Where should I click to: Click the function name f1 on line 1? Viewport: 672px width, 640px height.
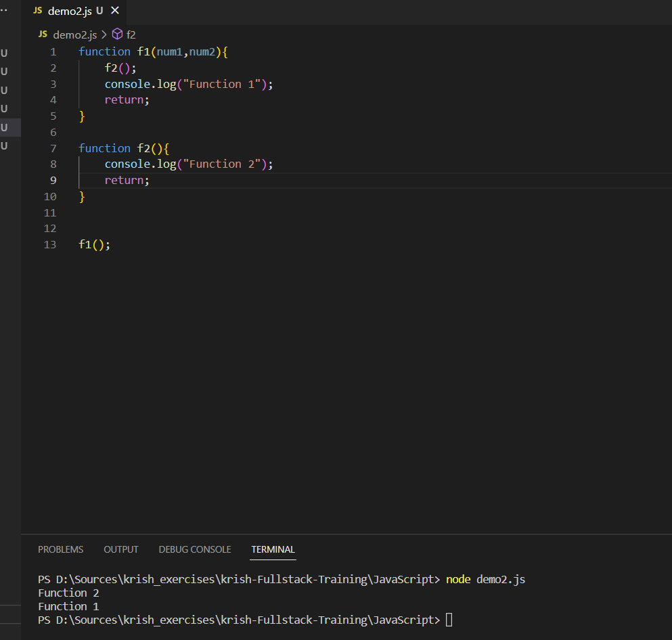click(144, 51)
